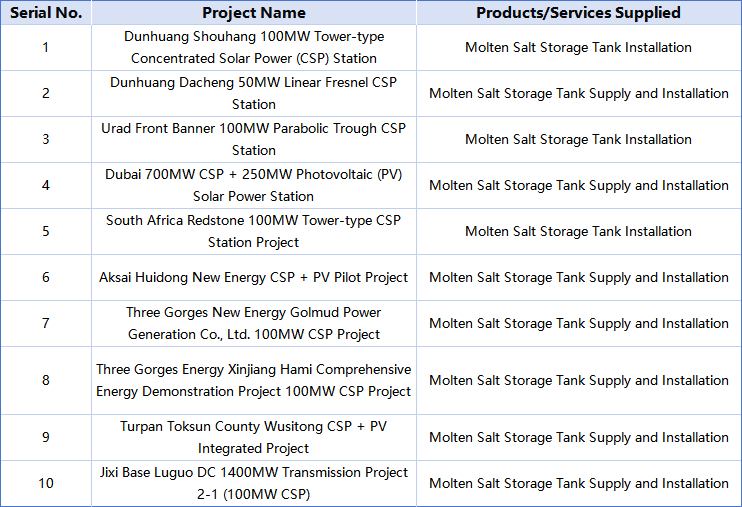Select the products supplied cell for Jixi project

click(578, 483)
